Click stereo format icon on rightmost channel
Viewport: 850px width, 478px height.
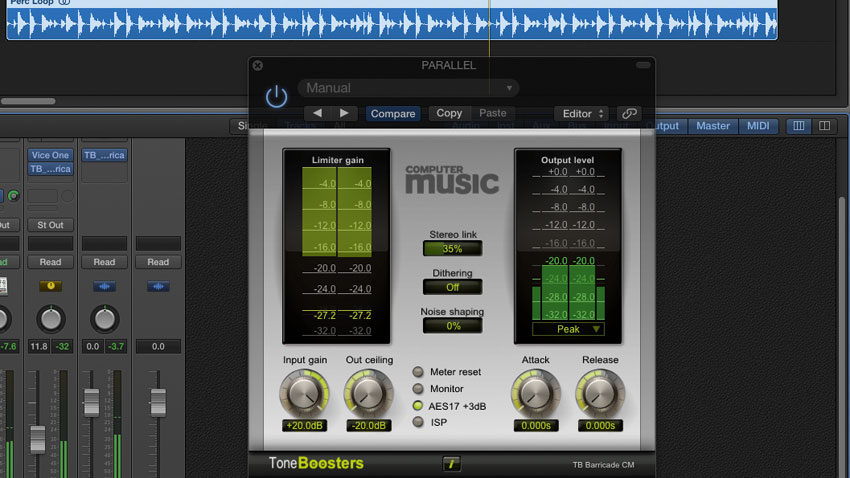(158, 286)
